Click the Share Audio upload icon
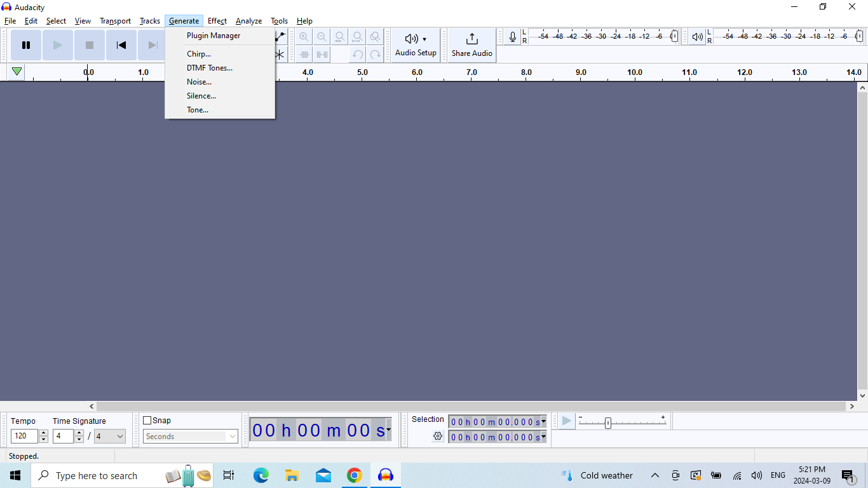Screen dimensions: 868x488 [471, 39]
